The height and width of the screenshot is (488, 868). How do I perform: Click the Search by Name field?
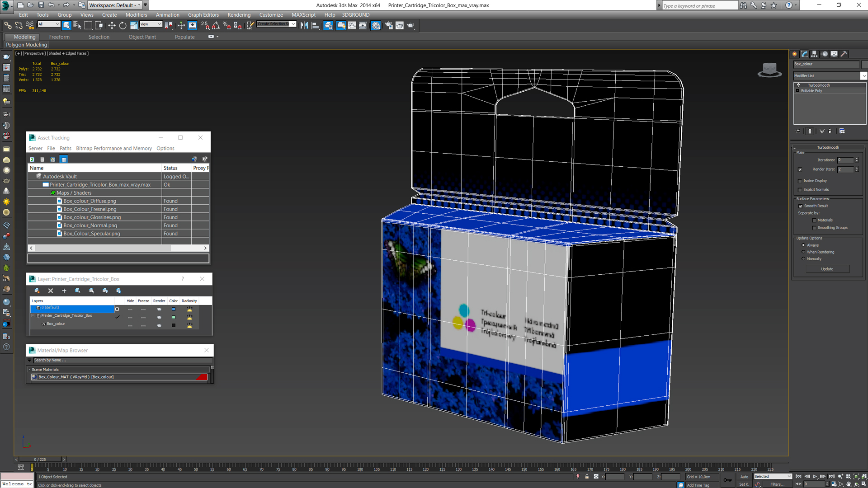tap(122, 360)
